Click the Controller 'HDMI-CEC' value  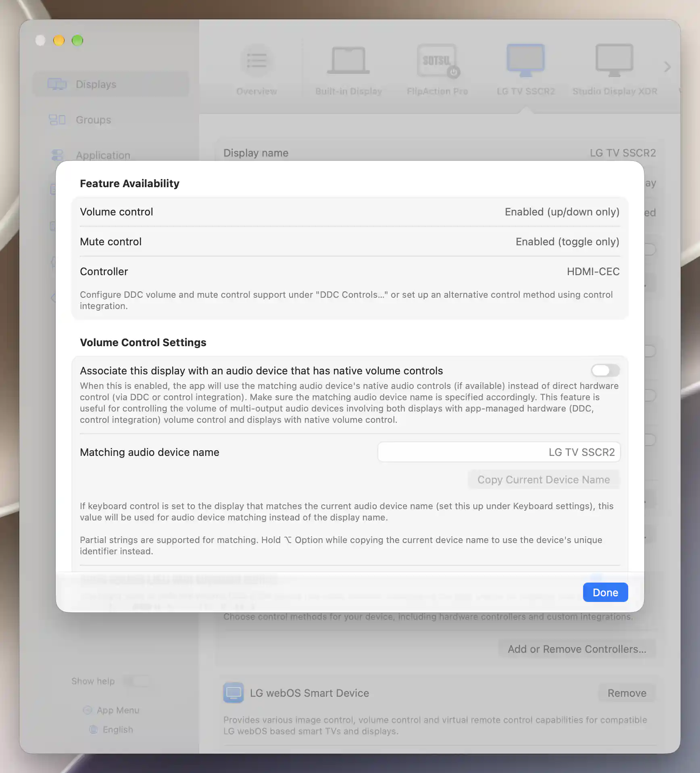click(x=593, y=272)
